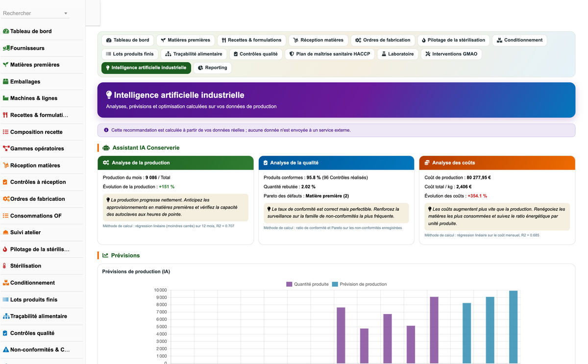
Task: Click the +151 % production evolution value
Action: pos(166,187)
